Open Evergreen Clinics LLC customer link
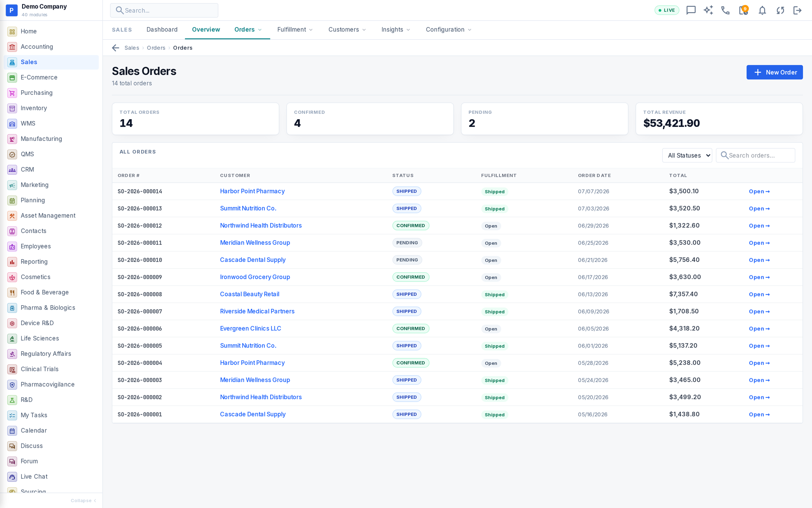 (250, 329)
